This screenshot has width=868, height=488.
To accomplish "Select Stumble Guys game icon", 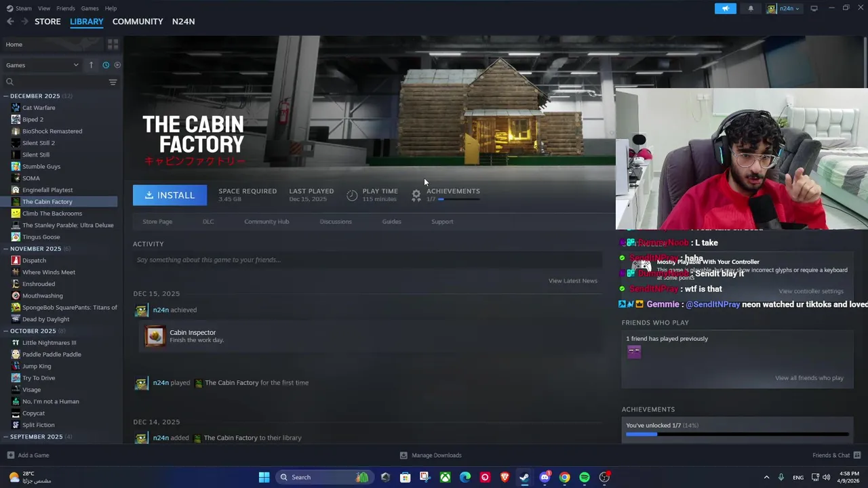I will point(16,167).
